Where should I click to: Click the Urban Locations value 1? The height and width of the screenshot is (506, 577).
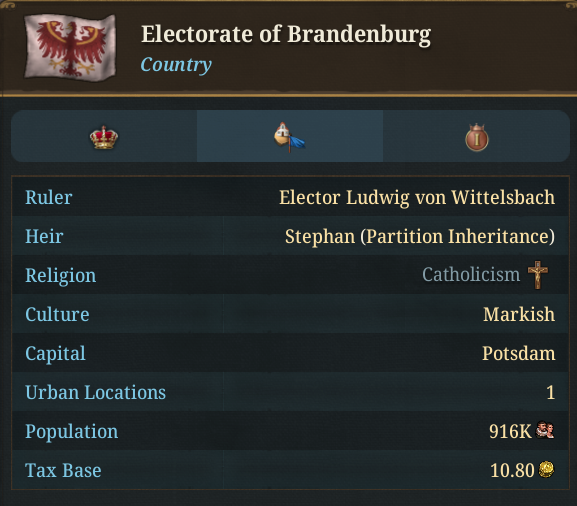[551, 392]
